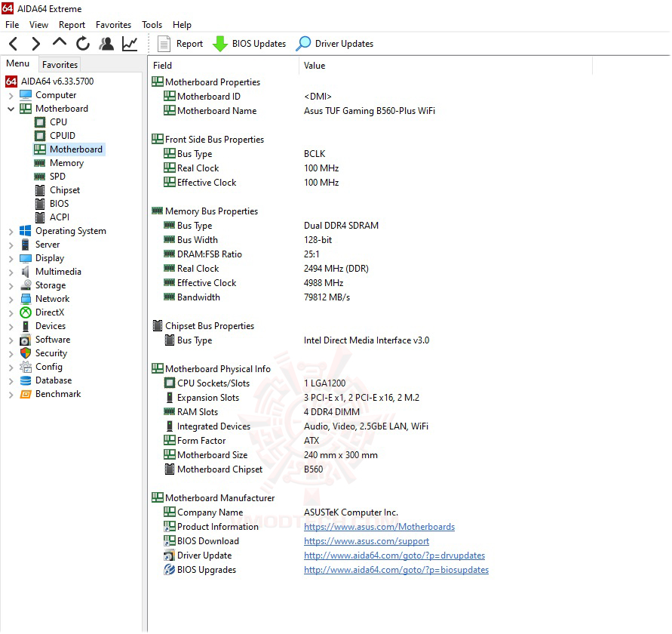Expand the Computer tree node
672x634 pixels.
pyautogui.click(x=11, y=96)
